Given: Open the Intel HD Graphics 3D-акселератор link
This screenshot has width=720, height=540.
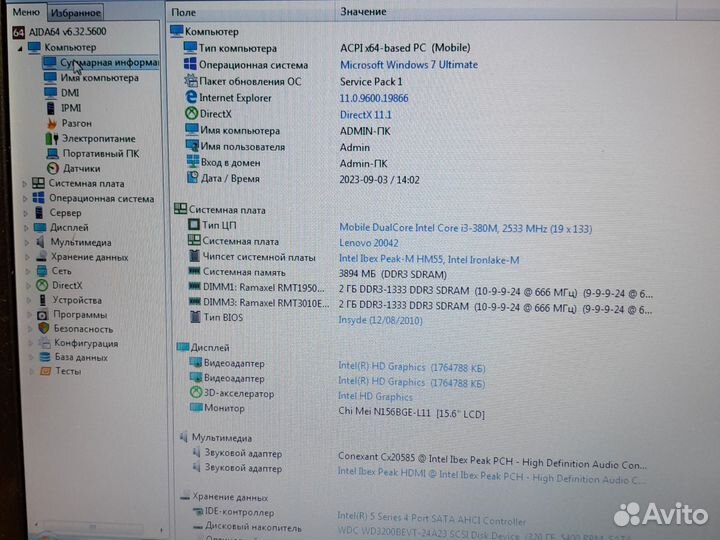Looking at the screenshot, I should (x=375, y=396).
